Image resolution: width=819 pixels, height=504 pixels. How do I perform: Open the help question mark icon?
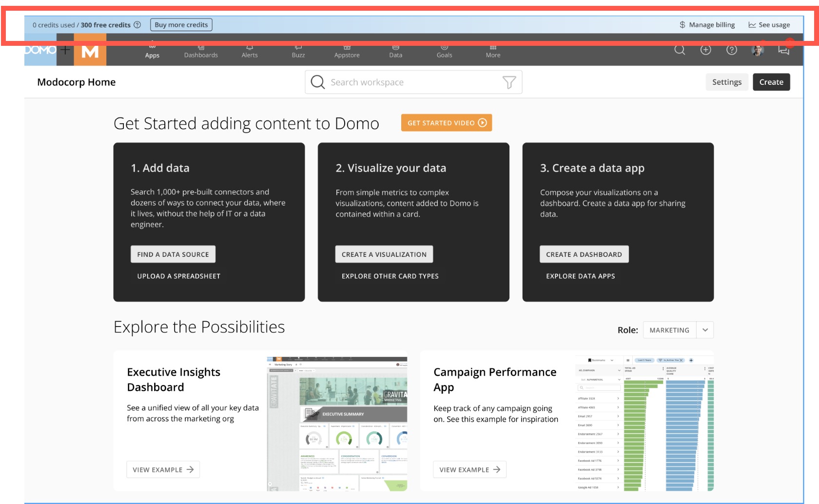pyautogui.click(x=732, y=50)
